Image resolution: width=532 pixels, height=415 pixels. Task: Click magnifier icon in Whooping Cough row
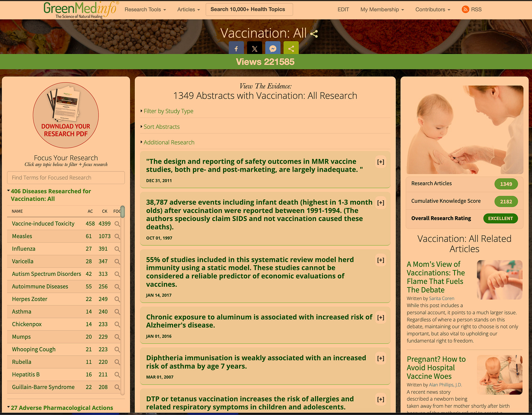(117, 350)
